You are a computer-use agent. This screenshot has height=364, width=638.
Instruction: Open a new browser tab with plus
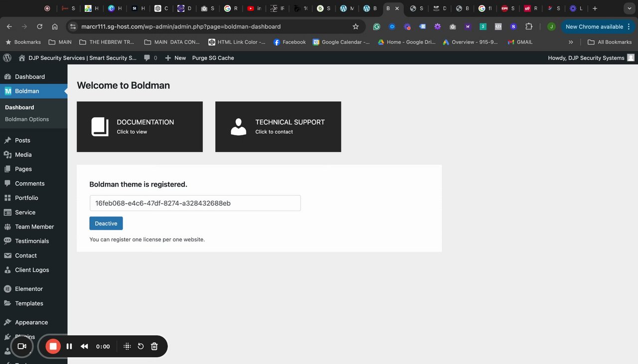click(595, 8)
